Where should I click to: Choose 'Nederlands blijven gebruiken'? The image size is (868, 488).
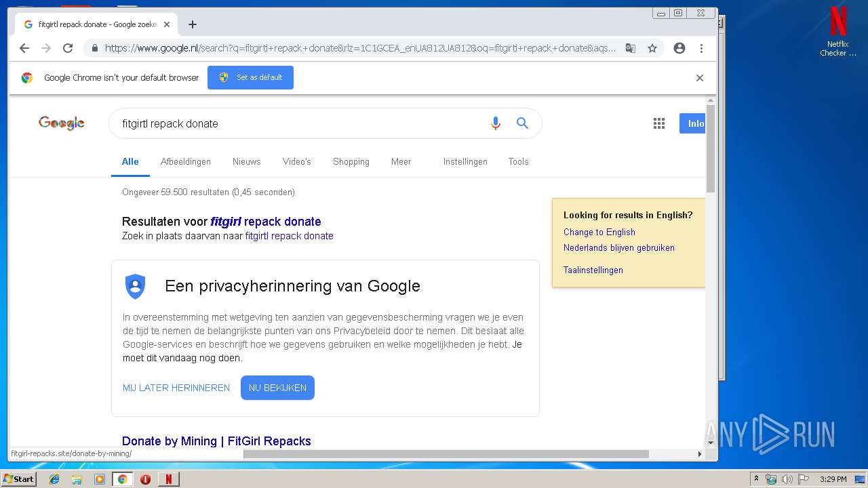[619, 248]
